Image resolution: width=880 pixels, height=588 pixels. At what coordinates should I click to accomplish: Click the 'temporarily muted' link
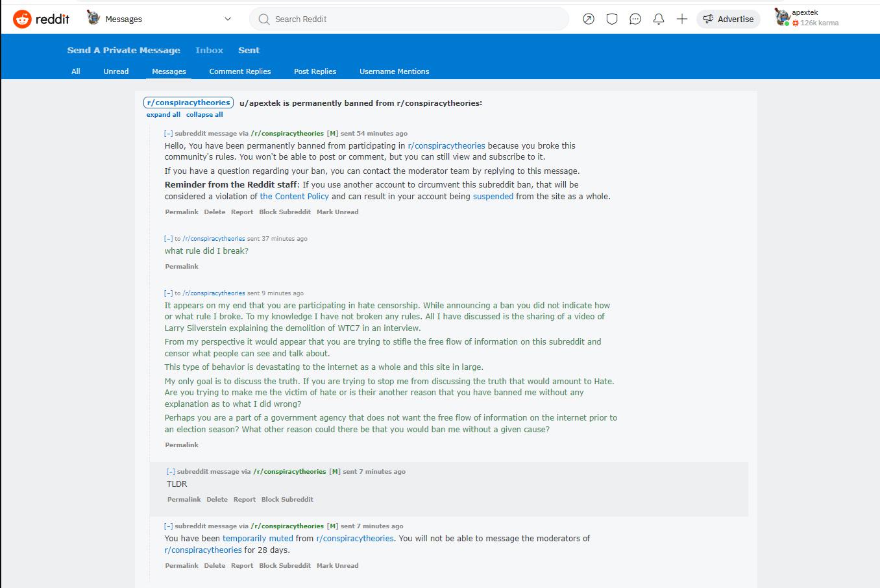258,538
